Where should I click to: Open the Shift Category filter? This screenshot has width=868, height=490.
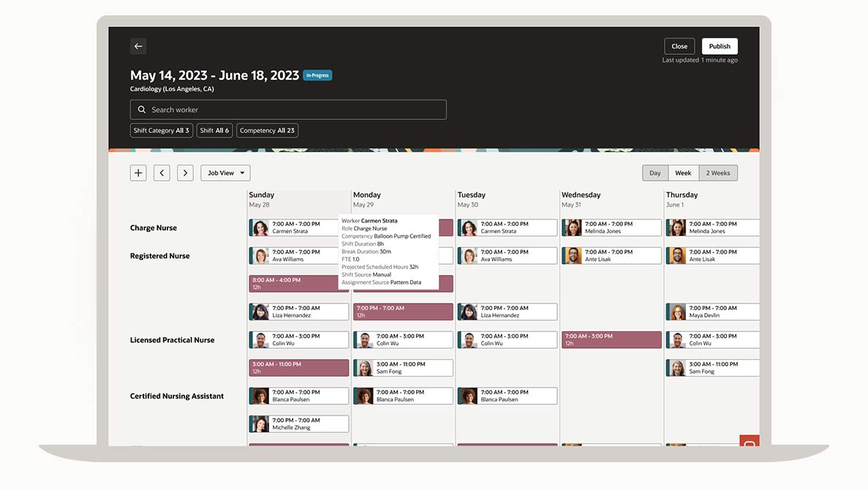point(161,131)
